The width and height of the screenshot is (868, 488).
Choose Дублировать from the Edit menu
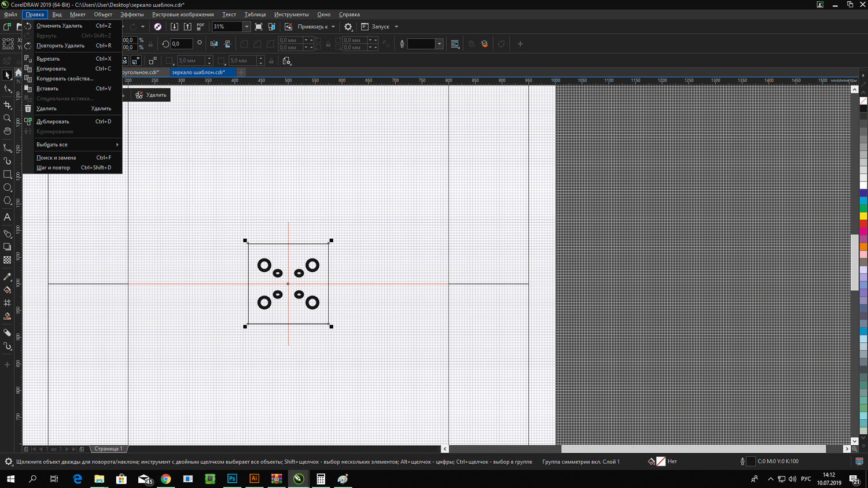click(53, 121)
